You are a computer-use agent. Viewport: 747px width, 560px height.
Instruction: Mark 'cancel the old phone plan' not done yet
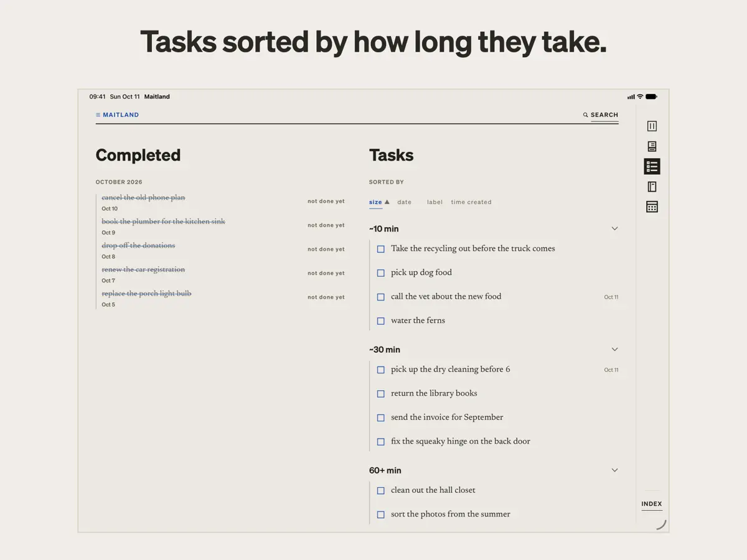tap(326, 202)
